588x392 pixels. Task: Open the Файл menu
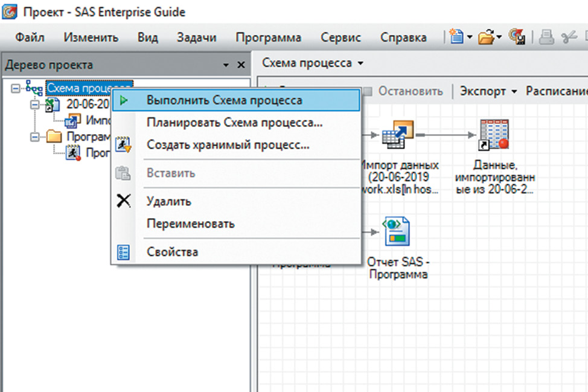30,37
